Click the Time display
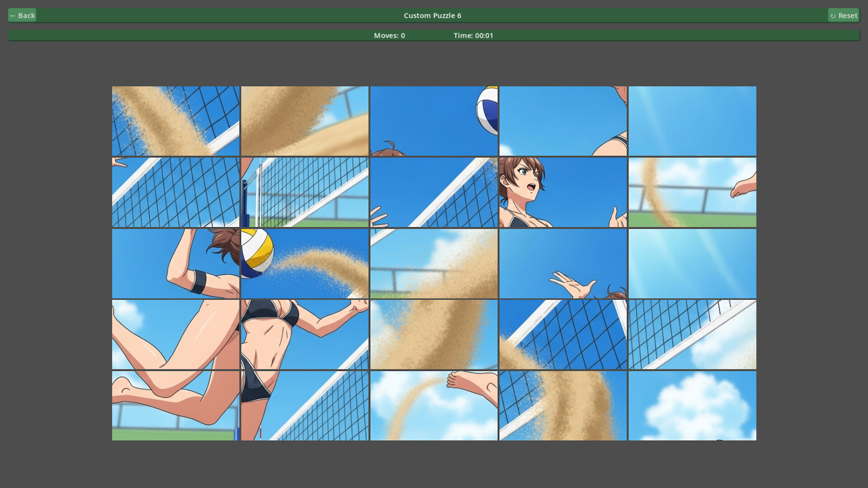This screenshot has height=488, width=868. [x=473, y=35]
